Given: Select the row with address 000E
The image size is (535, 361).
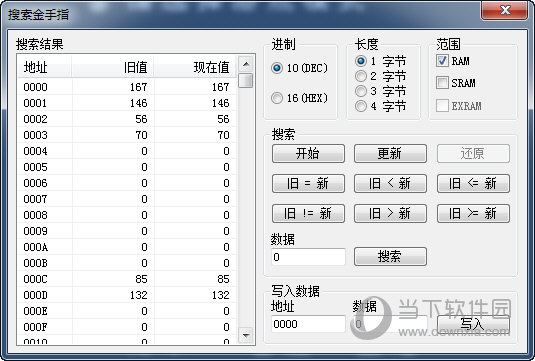Looking at the screenshot, I should pos(127,311).
